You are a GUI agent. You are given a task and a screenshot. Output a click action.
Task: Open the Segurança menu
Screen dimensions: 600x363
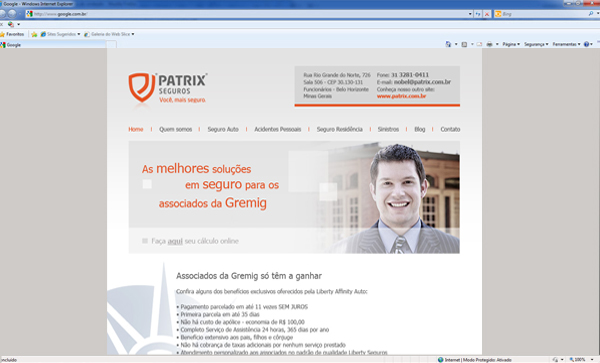pos(536,44)
